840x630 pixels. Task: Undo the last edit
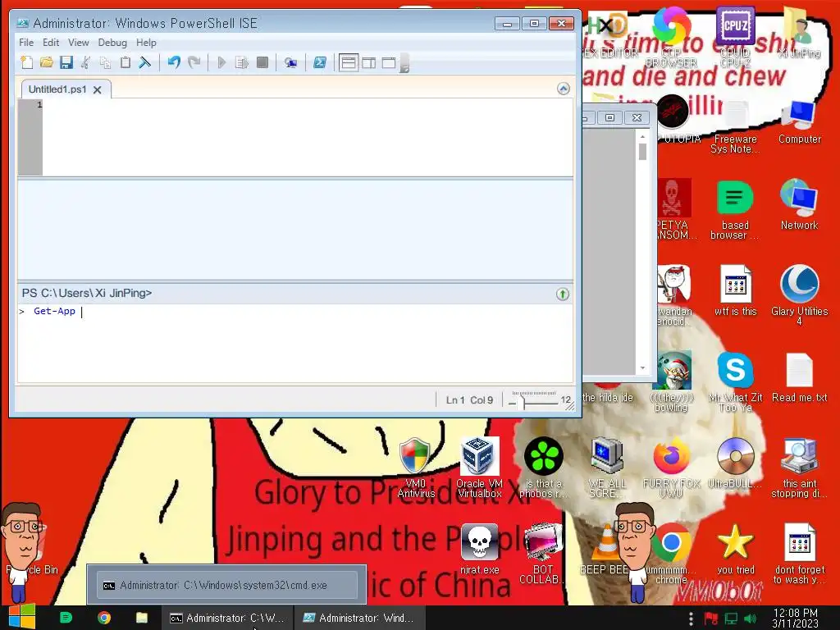click(x=174, y=62)
